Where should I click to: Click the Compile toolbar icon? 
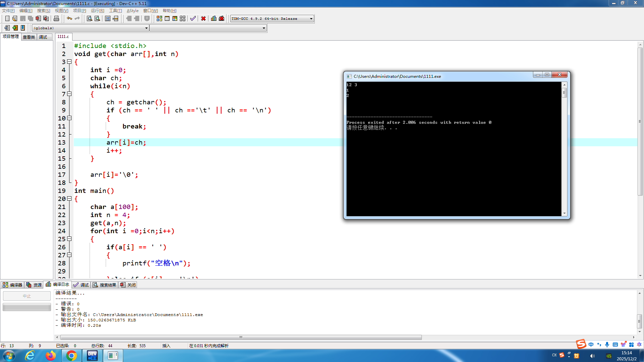coord(159,18)
